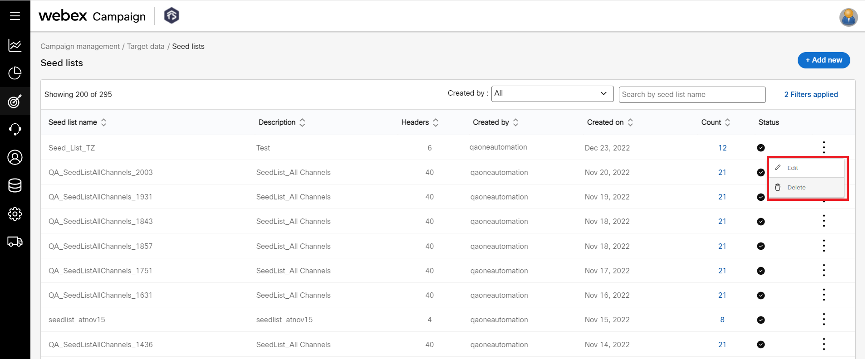Open three-dot menu for QA_SeedListAllChannels_1436
This screenshot has height=359, width=868.
click(824, 344)
